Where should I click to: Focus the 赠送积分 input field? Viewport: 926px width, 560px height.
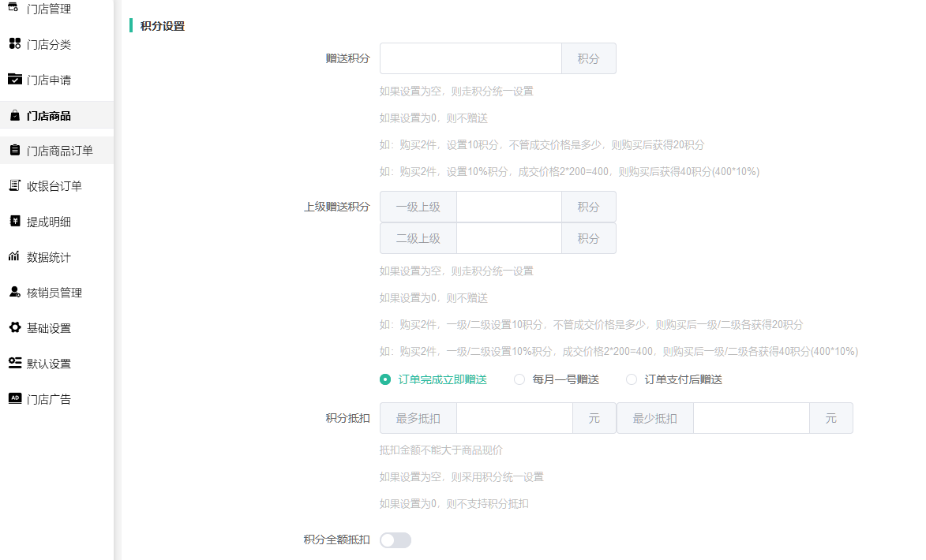[x=470, y=58]
